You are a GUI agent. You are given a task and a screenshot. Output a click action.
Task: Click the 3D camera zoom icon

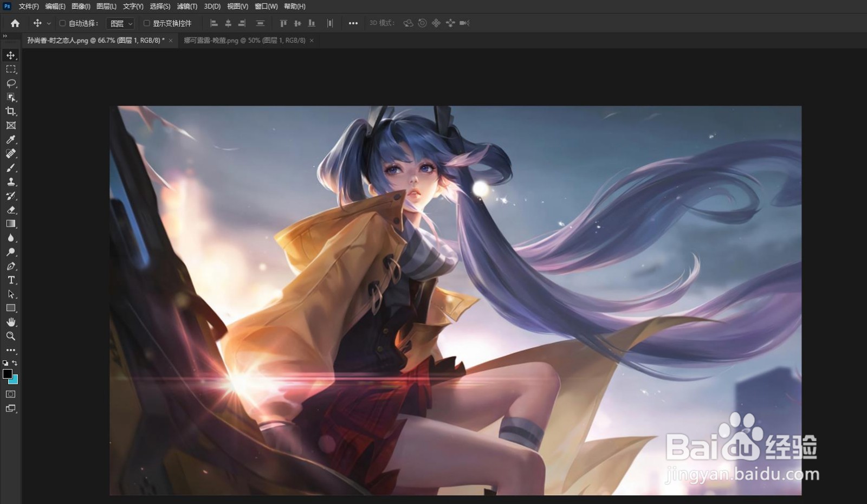464,23
